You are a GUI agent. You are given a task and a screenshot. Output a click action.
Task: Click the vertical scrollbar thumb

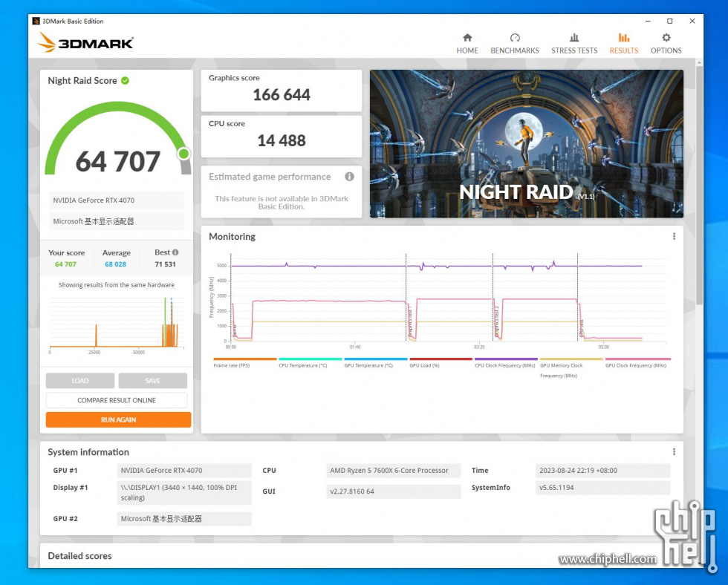[699, 185]
